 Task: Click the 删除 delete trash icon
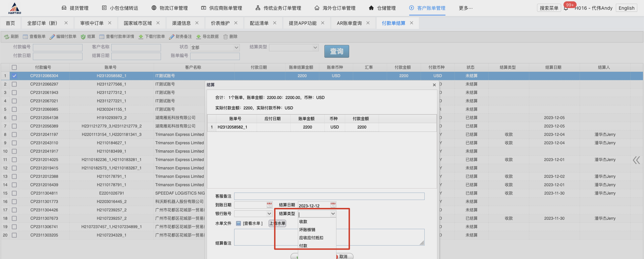pos(226,37)
